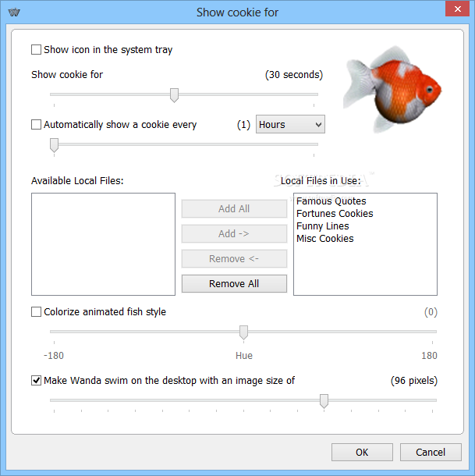Image resolution: width=475 pixels, height=476 pixels.
Task: Click the hue value (0) label
Action: click(431, 312)
